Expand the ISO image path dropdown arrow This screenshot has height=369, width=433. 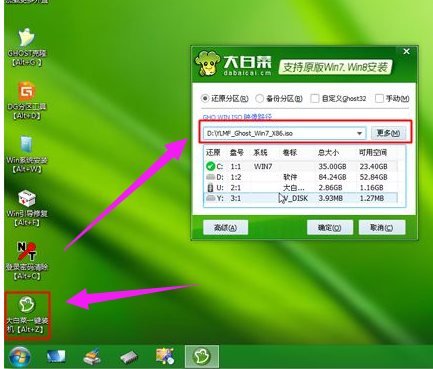pos(359,133)
